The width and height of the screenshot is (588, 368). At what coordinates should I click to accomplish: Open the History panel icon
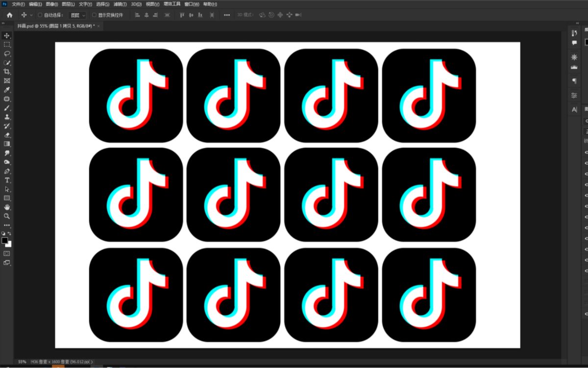tap(574, 33)
